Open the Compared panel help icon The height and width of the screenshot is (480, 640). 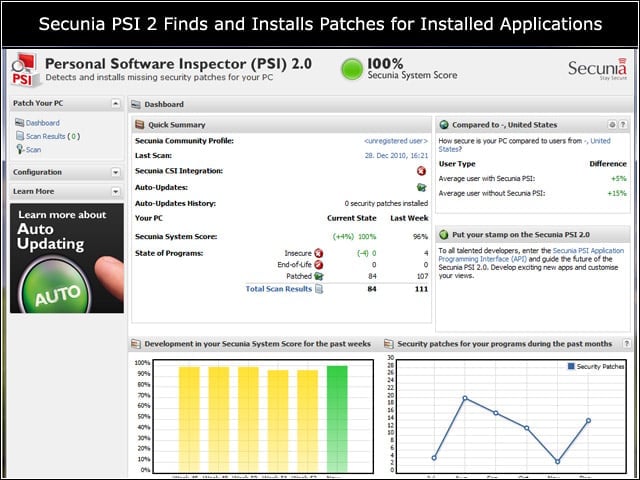(x=622, y=124)
